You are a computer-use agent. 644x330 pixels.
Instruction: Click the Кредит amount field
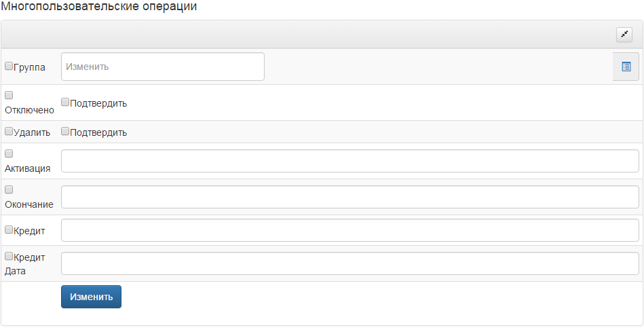[350, 230]
